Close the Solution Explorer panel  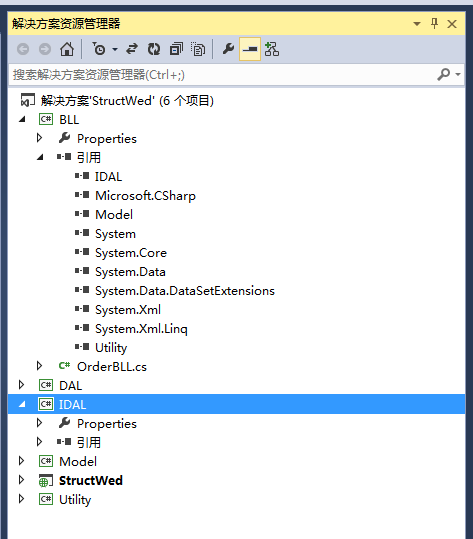[452, 24]
